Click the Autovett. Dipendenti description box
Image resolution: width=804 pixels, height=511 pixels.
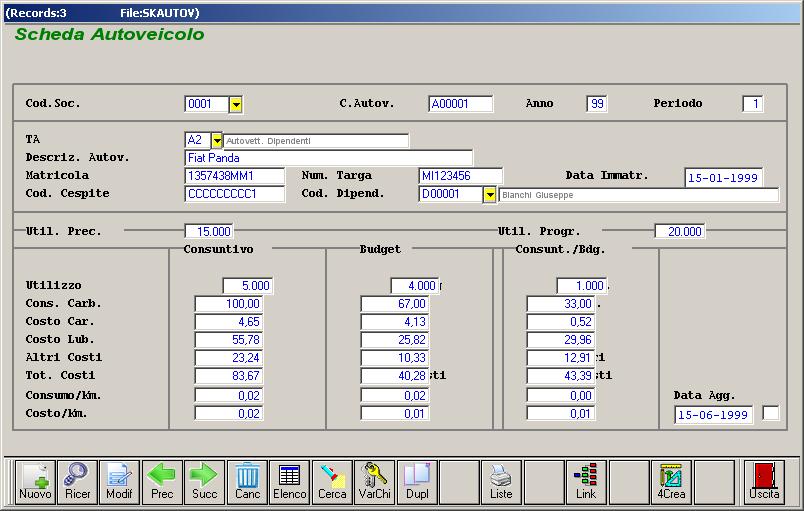tap(316, 140)
